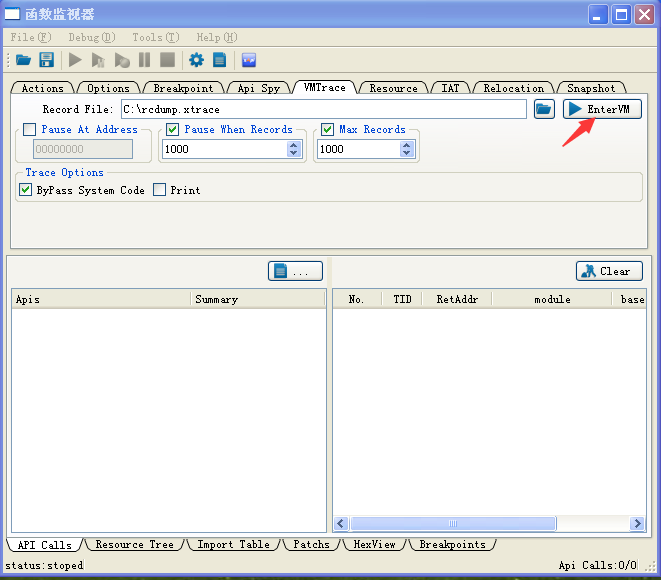Open the File menu

[31, 38]
